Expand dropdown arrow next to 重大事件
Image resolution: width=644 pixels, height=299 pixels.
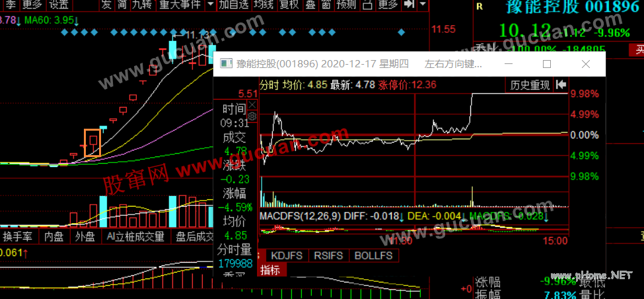tap(211, 5)
